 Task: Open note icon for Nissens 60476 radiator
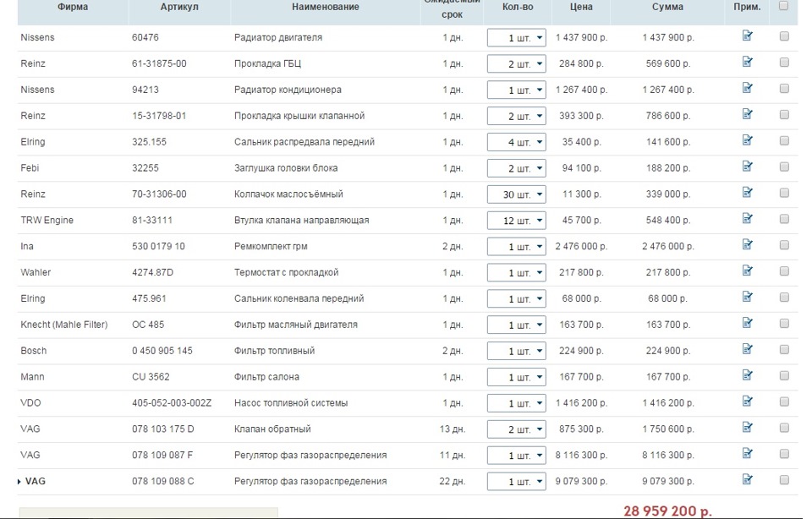click(747, 36)
